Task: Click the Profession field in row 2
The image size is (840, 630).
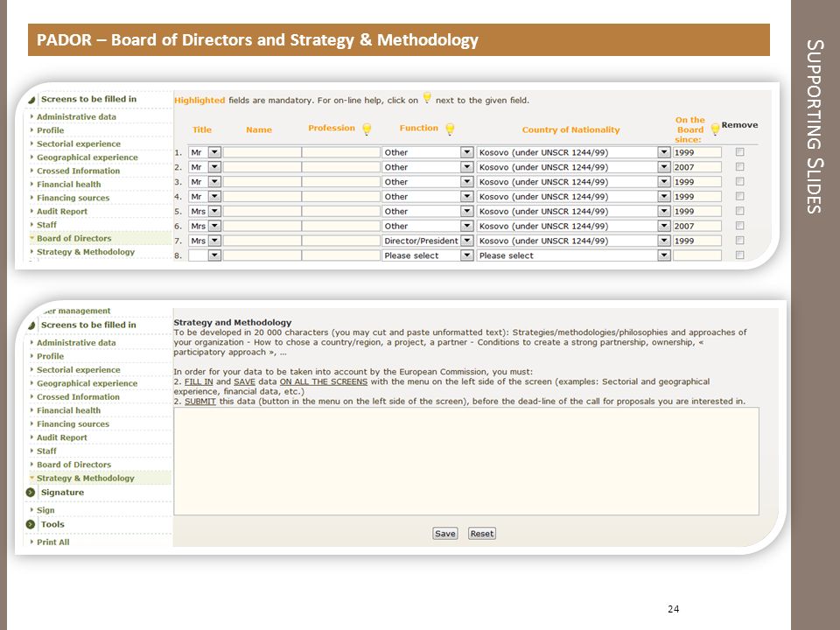Action: 341,167
